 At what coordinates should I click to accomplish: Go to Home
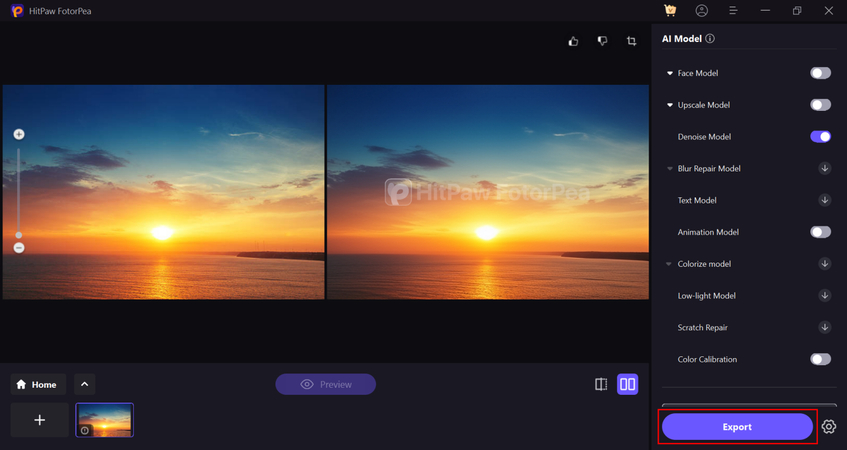coord(38,384)
